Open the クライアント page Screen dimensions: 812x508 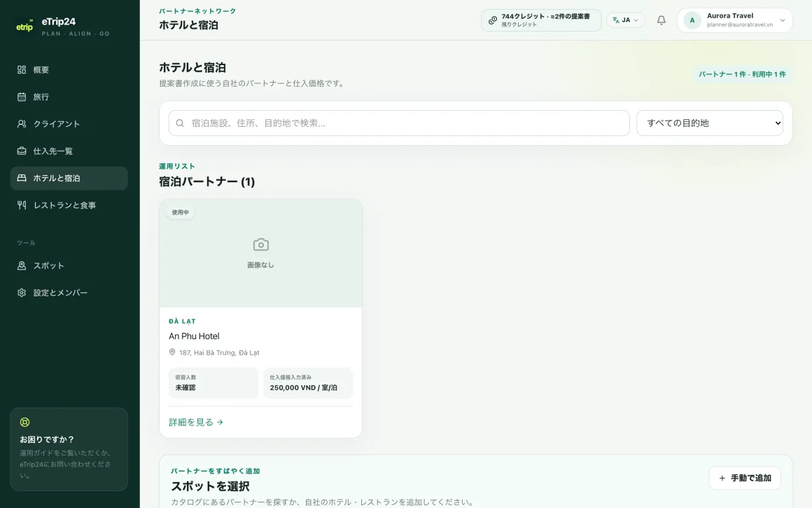pyautogui.click(x=69, y=123)
